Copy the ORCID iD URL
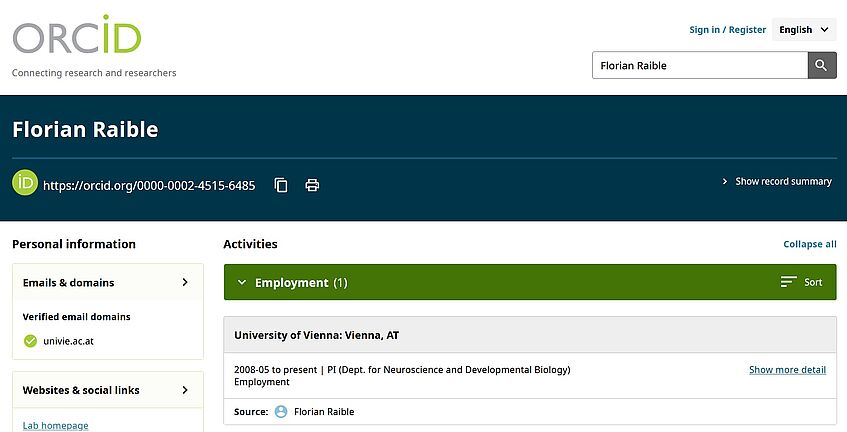The width and height of the screenshot is (847, 432). (281, 185)
